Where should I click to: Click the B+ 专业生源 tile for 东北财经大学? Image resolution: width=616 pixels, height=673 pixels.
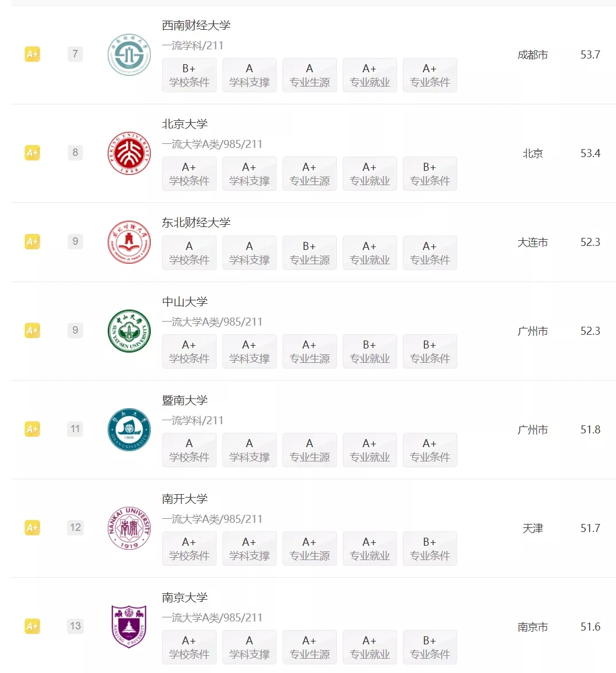[309, 253]
